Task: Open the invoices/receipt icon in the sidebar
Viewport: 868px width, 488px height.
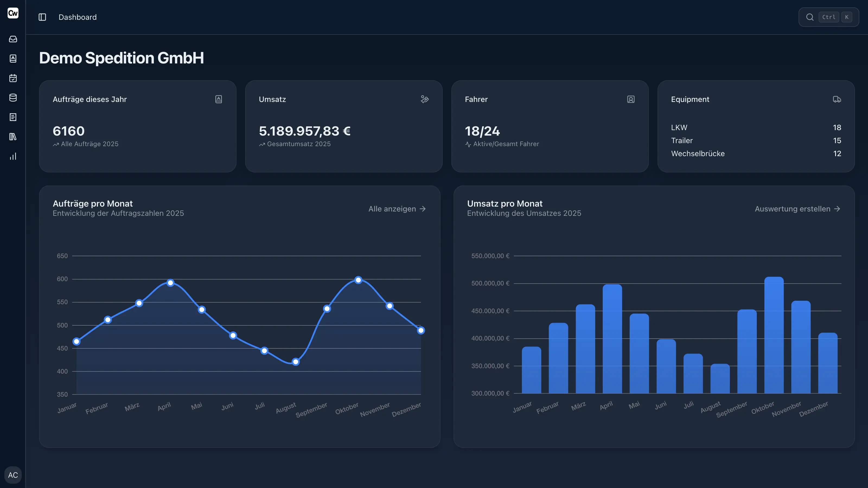Action: click(x=13, y=117)
